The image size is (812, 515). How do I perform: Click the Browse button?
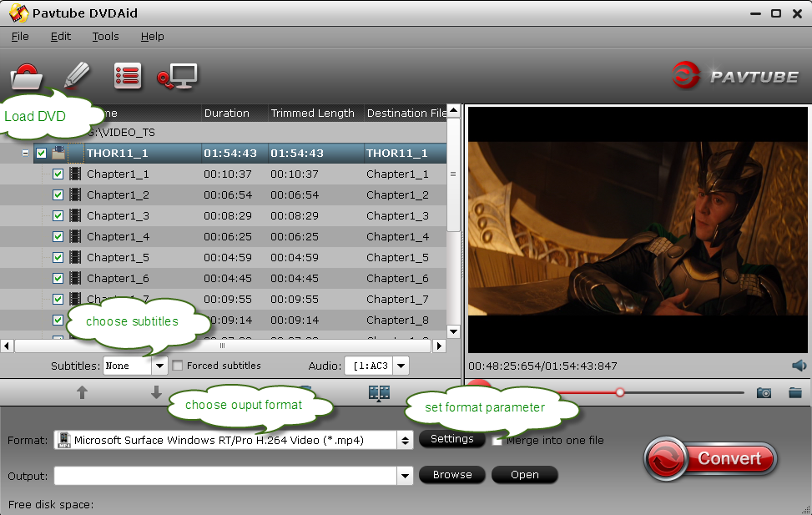(452, 475)
